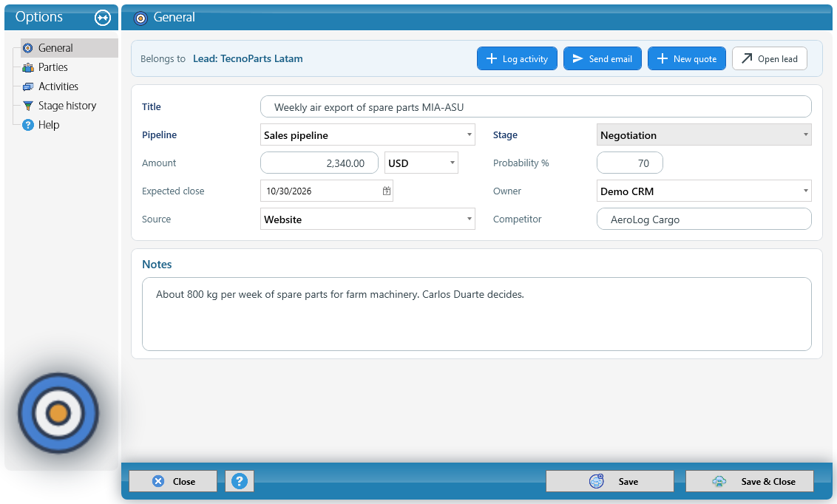Click the Open lead button
This screenshot has height=504, width=837.
pos(769,58)
